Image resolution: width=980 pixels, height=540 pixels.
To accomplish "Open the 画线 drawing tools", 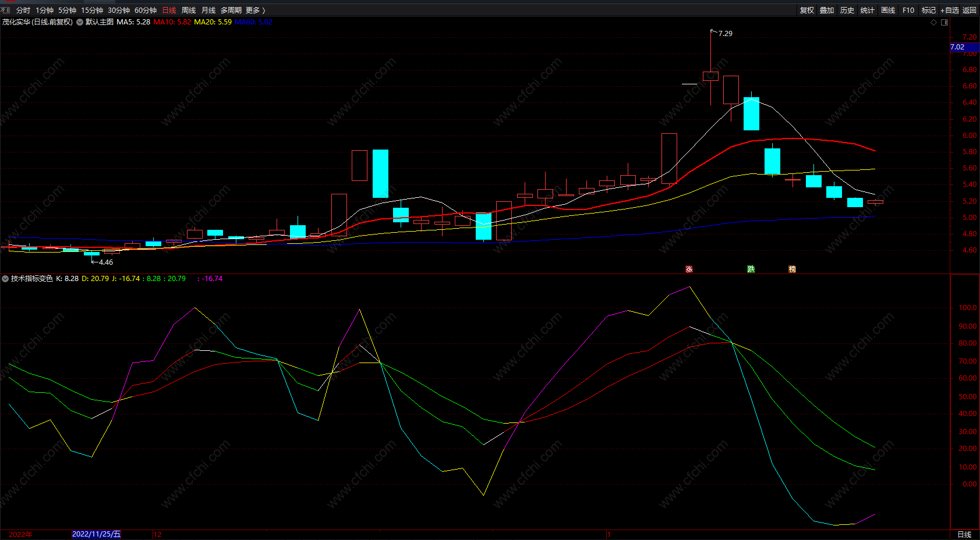I will coord(888,10).
